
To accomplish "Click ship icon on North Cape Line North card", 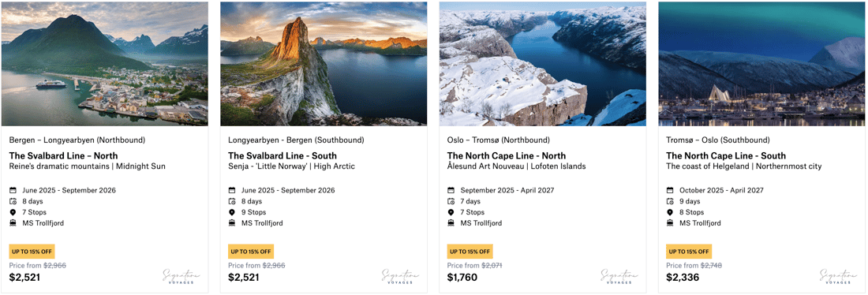I will point(451,223).
